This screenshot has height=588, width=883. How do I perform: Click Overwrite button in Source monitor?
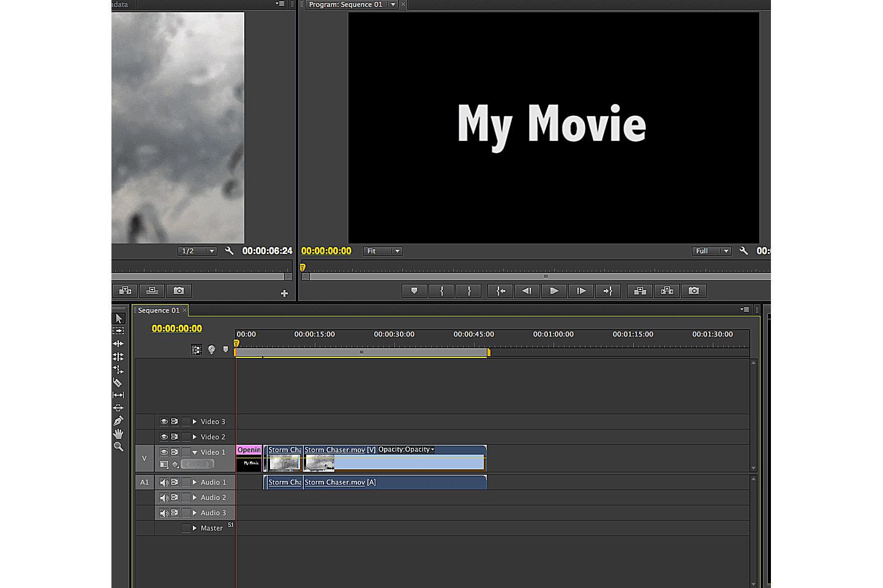point(152,291)
